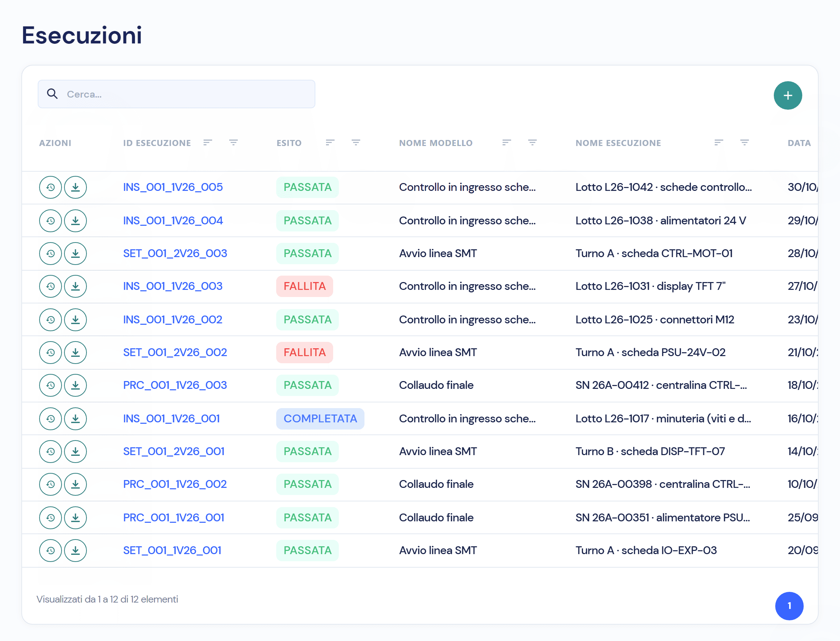Open execution link SET_001_1V26_001
The image size is (840, 641).
tap(172, 551)
